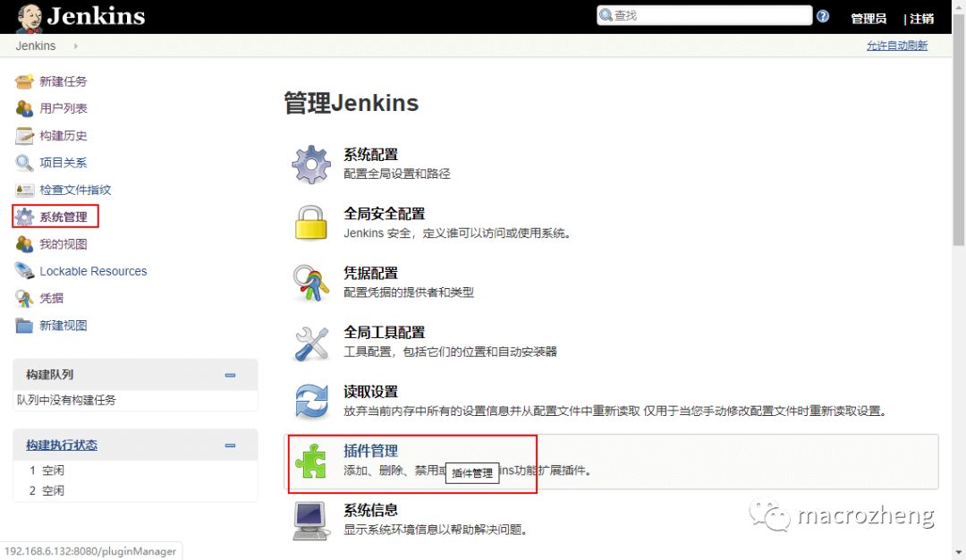Click the blue help question mark icon
966x560 pixels.
click(823, 16)
